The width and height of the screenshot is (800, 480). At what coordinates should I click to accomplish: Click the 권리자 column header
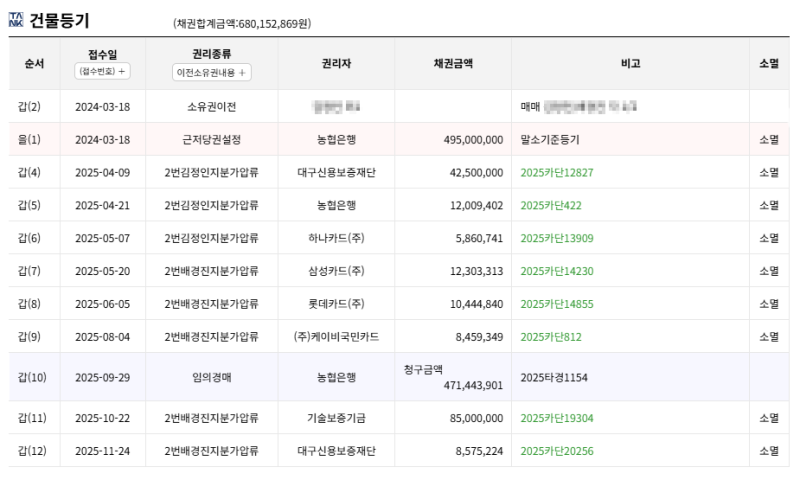[336, 64]
